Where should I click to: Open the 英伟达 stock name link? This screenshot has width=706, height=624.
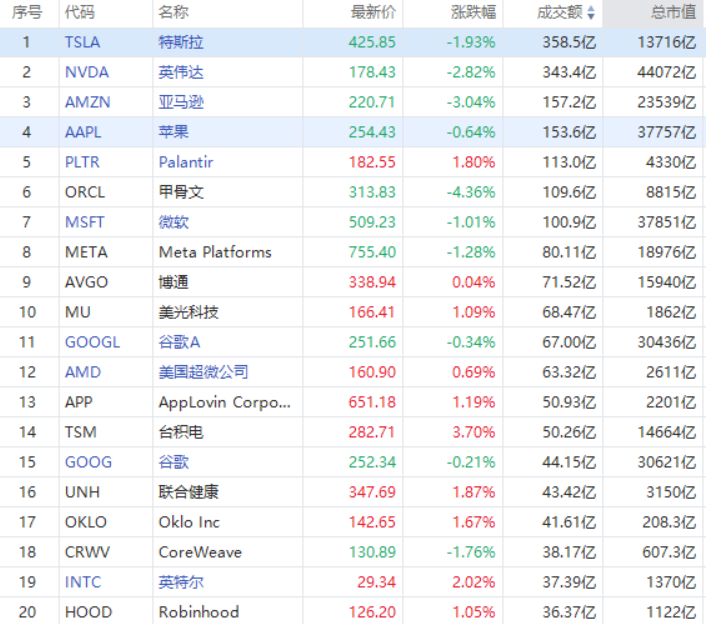[x=180, y=72]
